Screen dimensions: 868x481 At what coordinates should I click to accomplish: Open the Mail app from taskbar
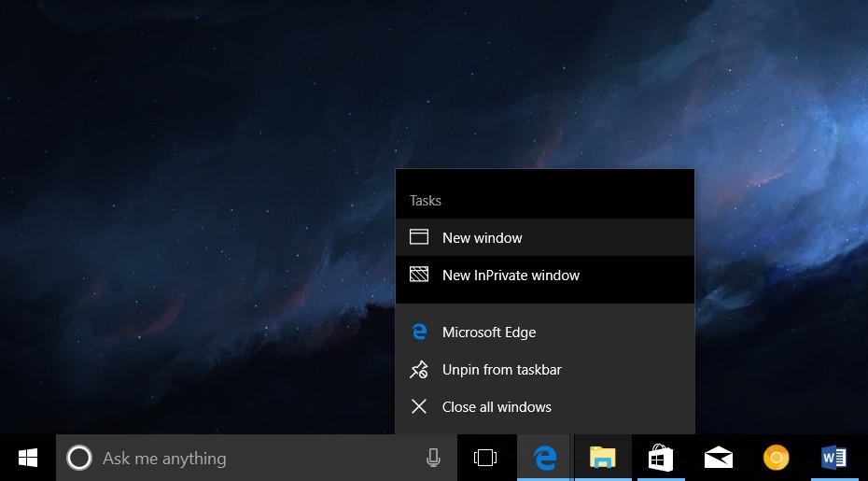(x=719, y=458)
